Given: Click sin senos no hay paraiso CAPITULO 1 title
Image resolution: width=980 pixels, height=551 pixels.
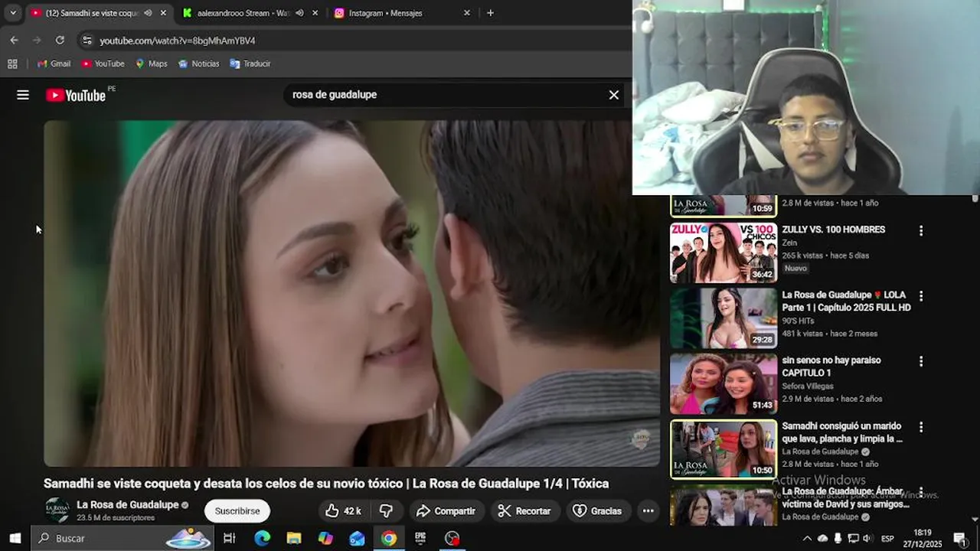Looking at the screenshot, I should (831, 367).
